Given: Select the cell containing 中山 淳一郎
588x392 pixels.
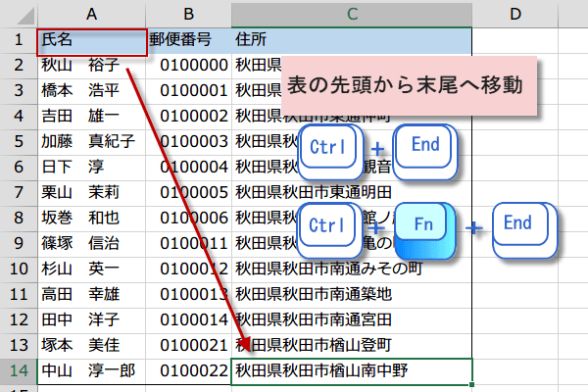Looking at the screenshot, I should pyautogui.click(x=91, y=370).
